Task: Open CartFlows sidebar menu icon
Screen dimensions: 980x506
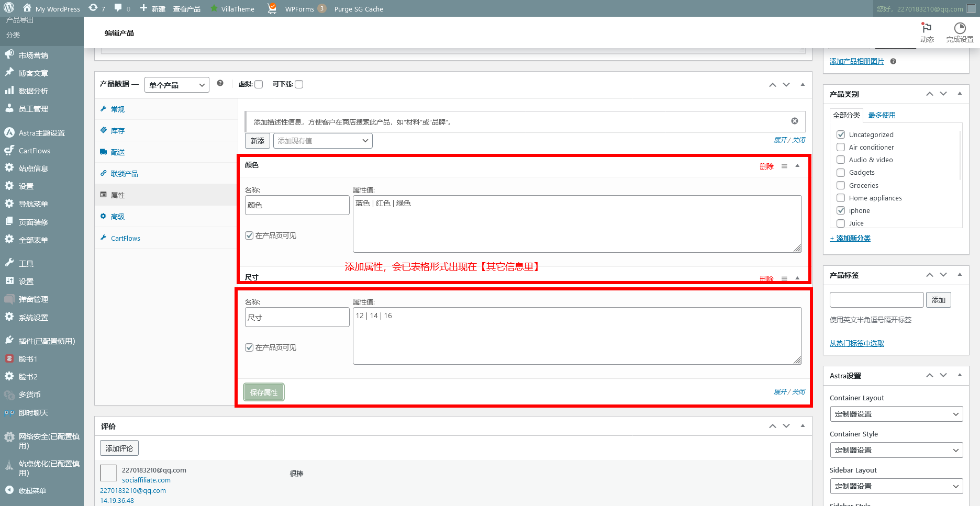Action: (9, 150)
